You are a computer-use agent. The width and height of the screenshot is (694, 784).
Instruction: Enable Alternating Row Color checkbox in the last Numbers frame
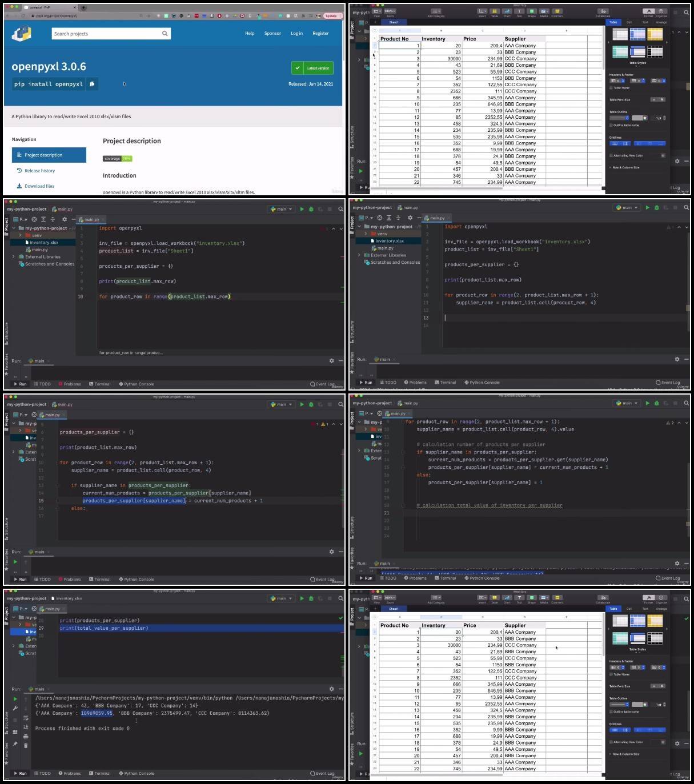pyautogui.click(x=611, y=742)
